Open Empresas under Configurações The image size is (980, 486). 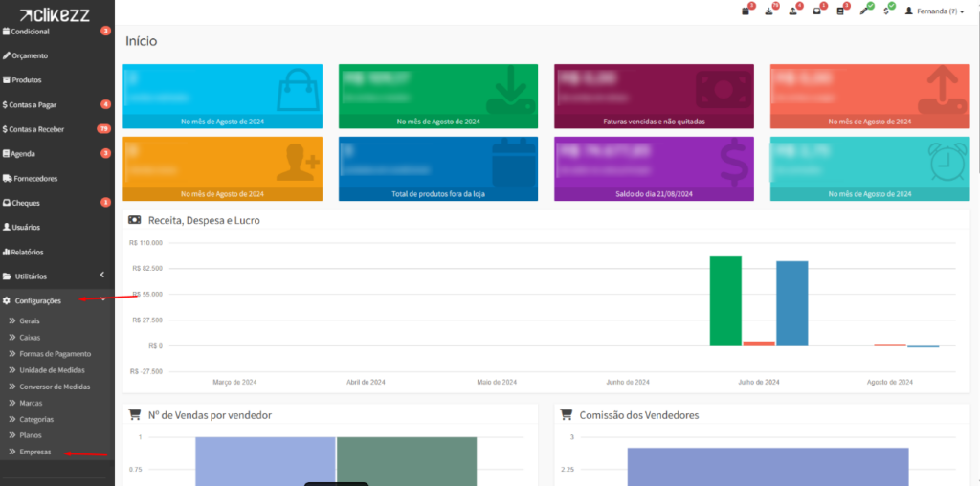point(35,452)
